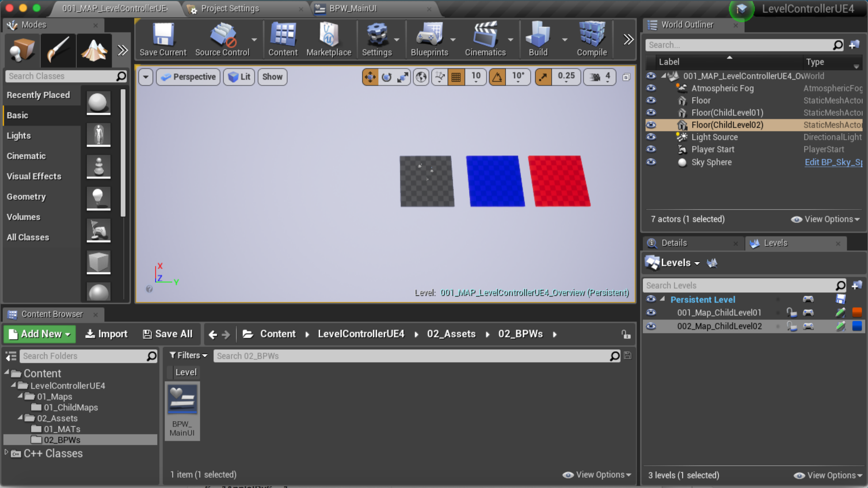This screenshot has width=868, height=488.
Task: Click blue color swatch of 002_Map_ChildLevel02
Action: pos(857,326)
